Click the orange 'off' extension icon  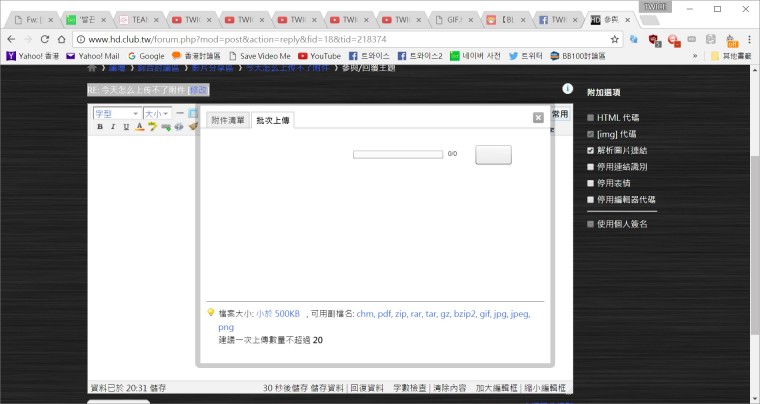click(x=732, y=40)
